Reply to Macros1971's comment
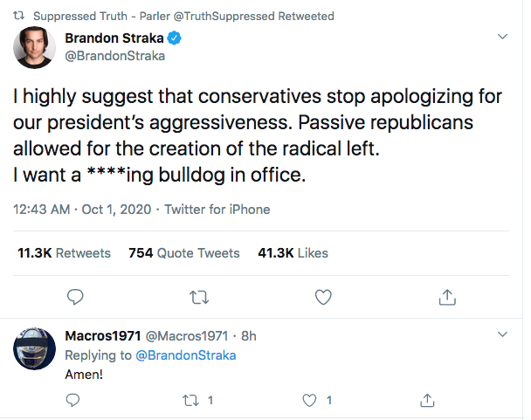This screenshot has height=420, width=531. tap(75, 401)
